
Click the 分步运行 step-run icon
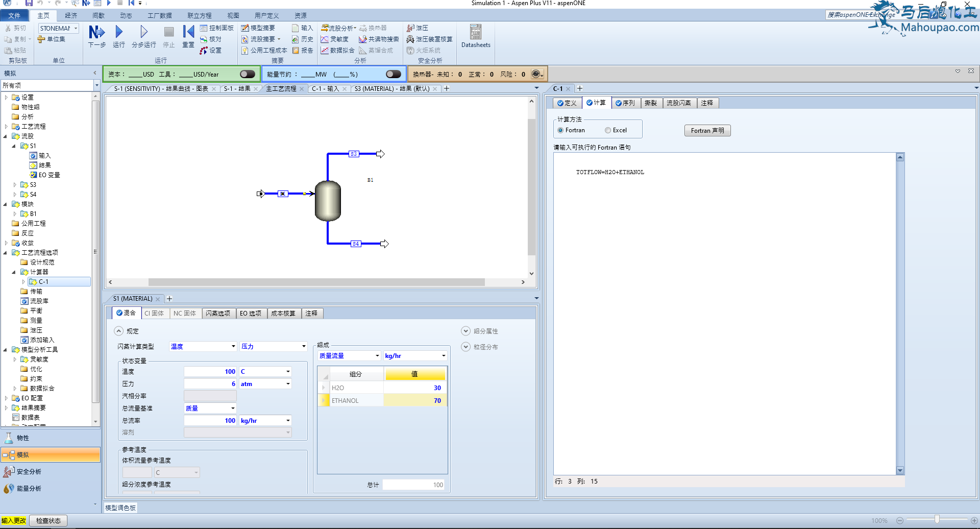(x=144, y=36)
